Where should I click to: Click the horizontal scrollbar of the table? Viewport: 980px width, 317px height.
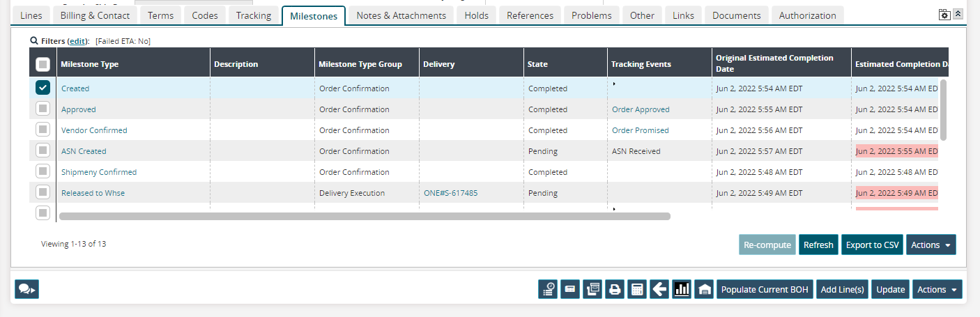click(364, 217)
